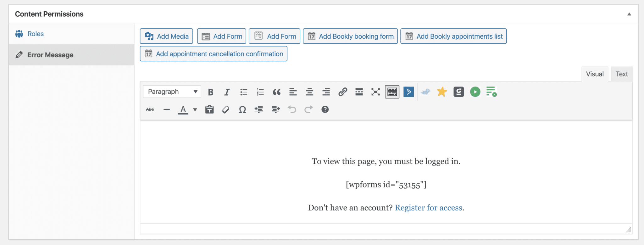
Task: Click Add Bookly booking form
Action: [x=350, y=36]
